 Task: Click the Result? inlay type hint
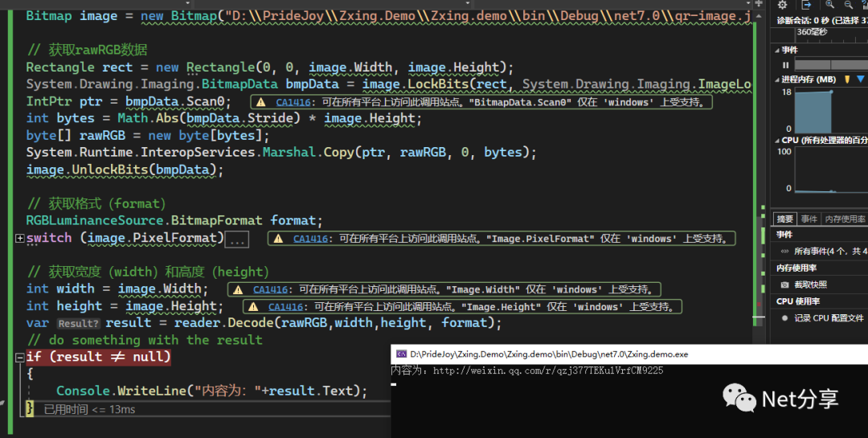click(78, 323)
